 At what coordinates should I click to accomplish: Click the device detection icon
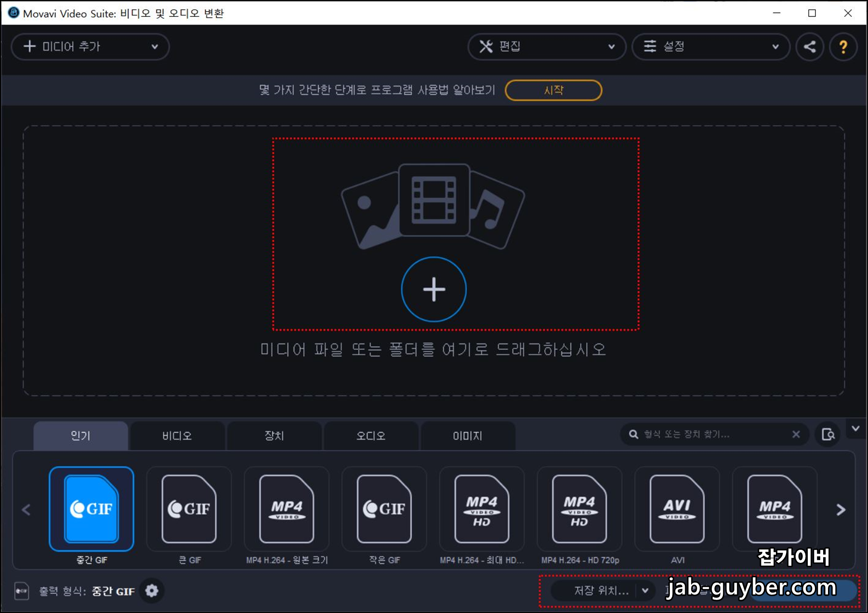point(828,435)
